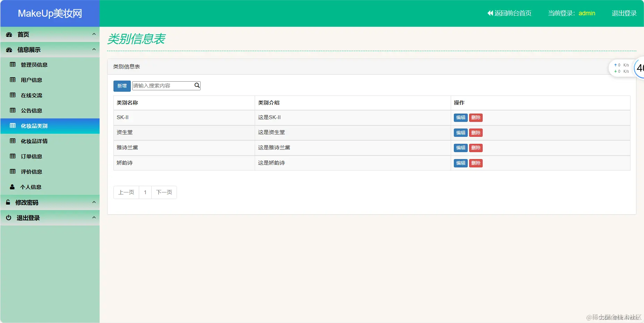The height and width of the screenshot is (323, 644).
Task: Click the MakeUp美妆网 logo
Action: (50, 14)
